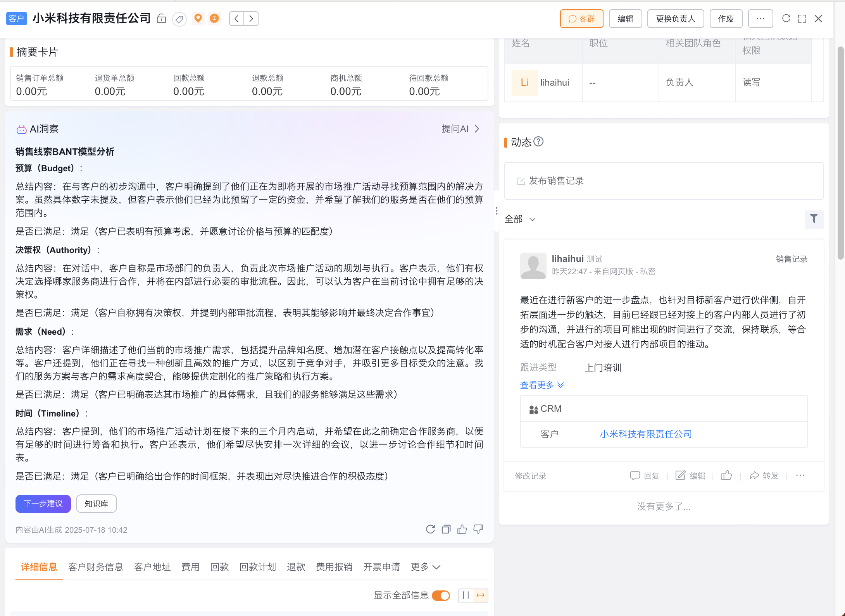Image resolution: width=845 pixels, height=616 pixels.
Task: Refresh the customer detail page
Action: 786,19
